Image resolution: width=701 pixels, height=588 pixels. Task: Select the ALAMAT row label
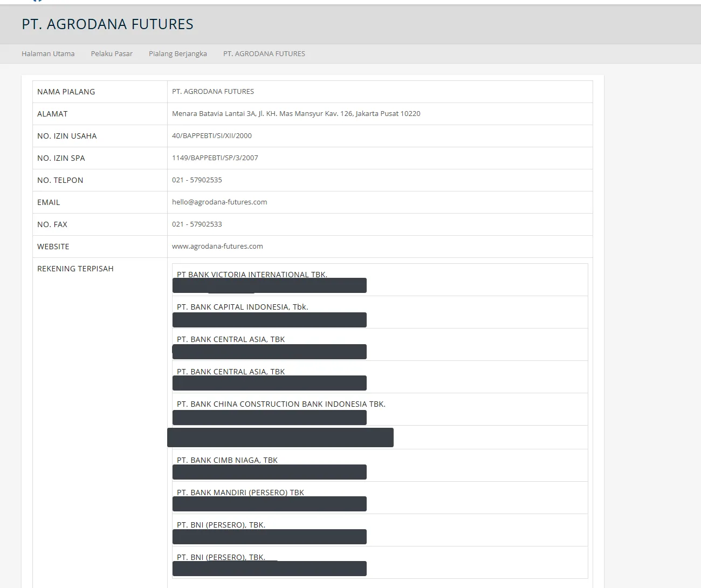pyautogui.click(x=52, y=114)
